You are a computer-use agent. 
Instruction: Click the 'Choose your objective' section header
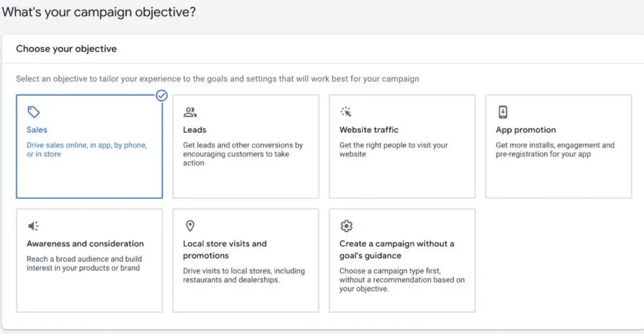coord(66,48)
